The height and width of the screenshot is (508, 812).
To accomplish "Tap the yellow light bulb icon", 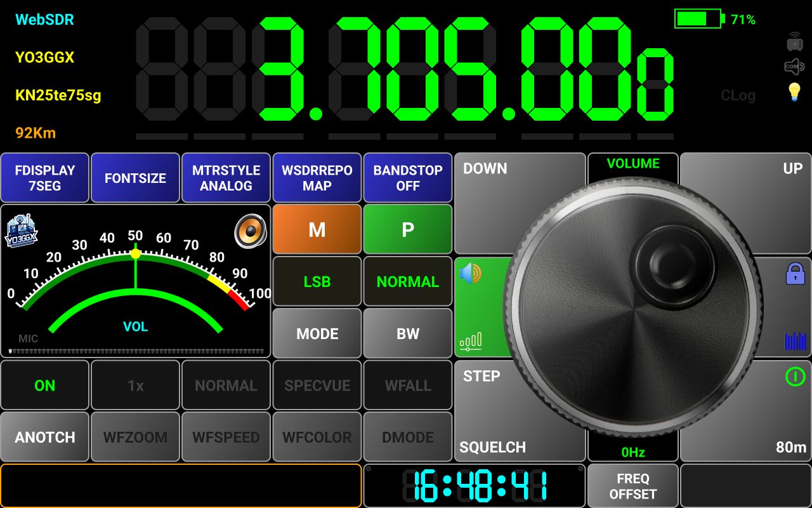I will pyautogui.click(x=794, y=92).
